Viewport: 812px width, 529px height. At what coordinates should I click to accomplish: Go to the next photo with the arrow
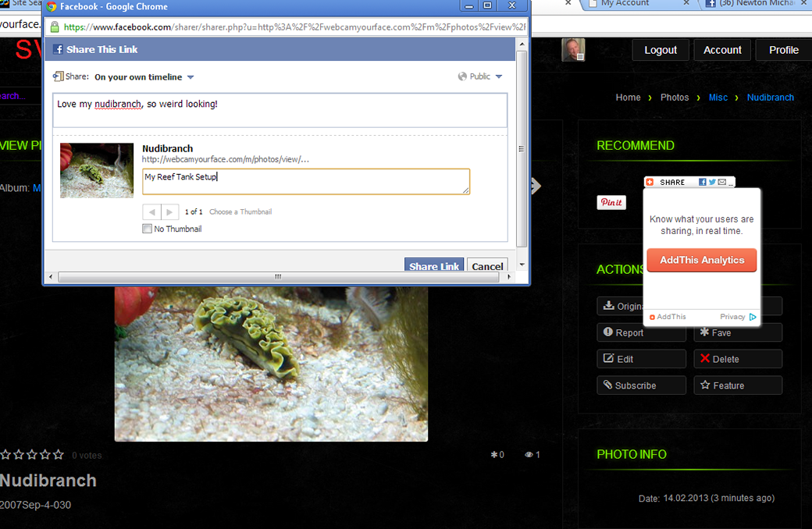(536, 186)
